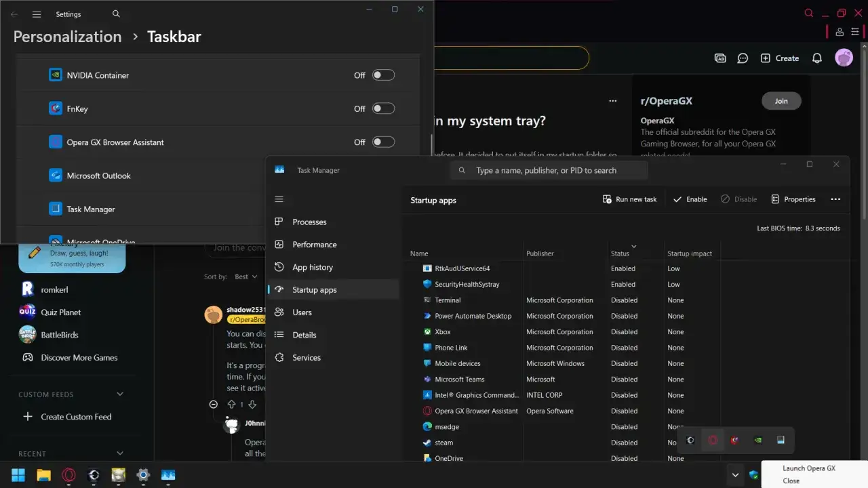
Task: Collapse the Custom Feeds section
Action: (x=120, y=394)
